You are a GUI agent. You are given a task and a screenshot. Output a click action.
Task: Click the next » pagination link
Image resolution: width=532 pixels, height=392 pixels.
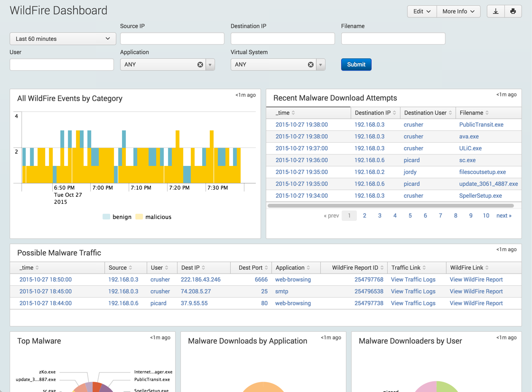[x=504, y=216]
